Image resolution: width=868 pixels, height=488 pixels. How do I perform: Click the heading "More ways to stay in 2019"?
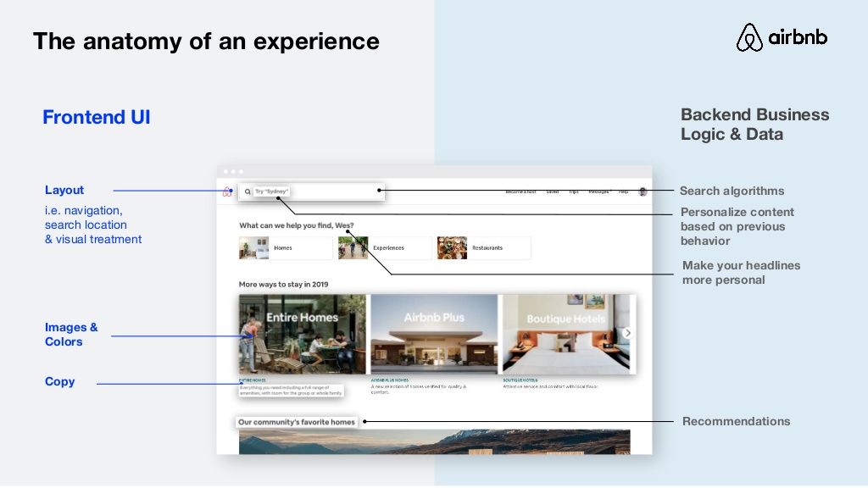(x=283, y=285)
